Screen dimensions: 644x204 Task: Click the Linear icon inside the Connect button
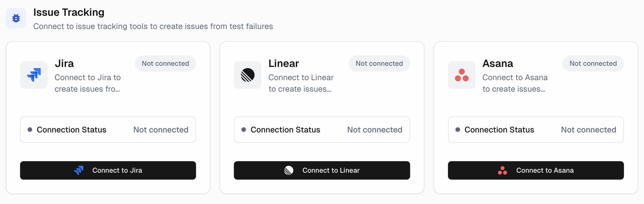click(x=289, y=170)
